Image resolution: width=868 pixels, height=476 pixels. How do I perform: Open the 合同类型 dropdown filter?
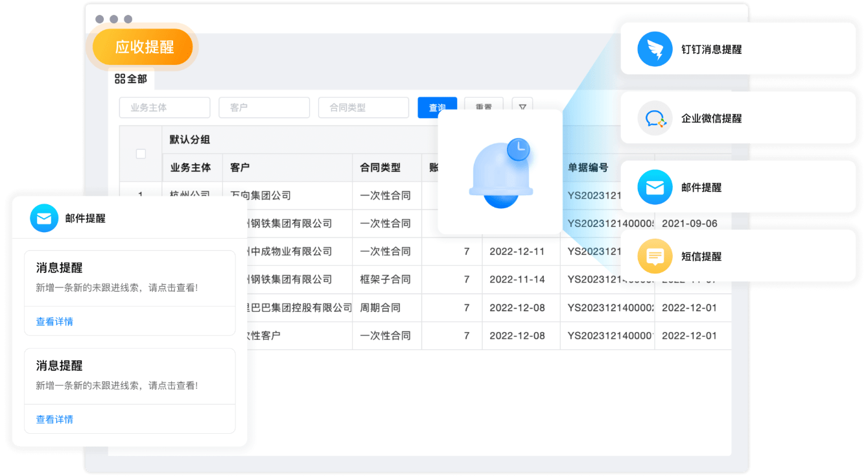[363, 108]
